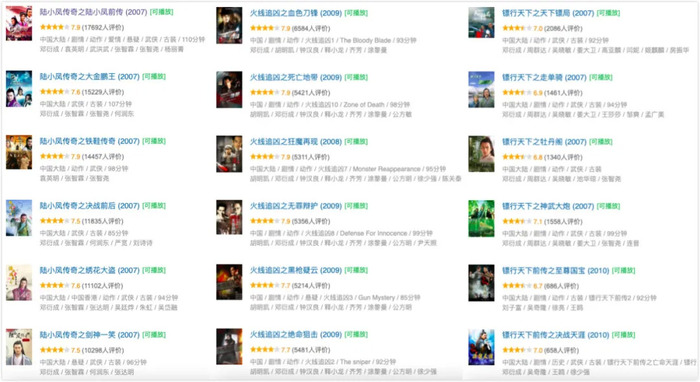Viewport: 700px width, 382px height.
Task: Open the 镖行天下之走单骑 (2007) title link
Action: 544,77
